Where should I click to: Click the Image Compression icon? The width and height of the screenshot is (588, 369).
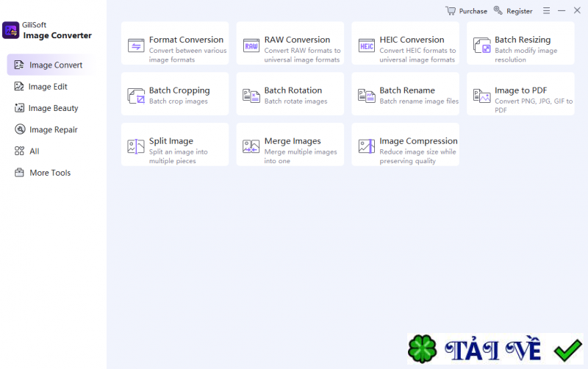366,146
